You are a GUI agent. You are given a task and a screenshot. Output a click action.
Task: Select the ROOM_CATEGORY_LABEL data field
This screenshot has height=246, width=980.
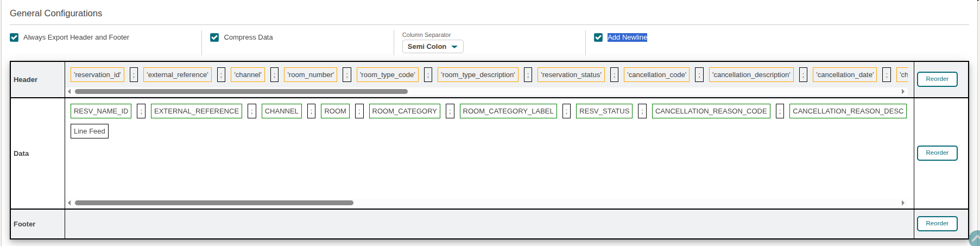508,111
